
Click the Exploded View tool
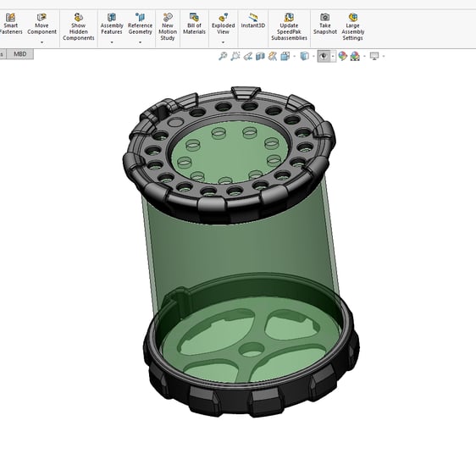click(223, 25)
